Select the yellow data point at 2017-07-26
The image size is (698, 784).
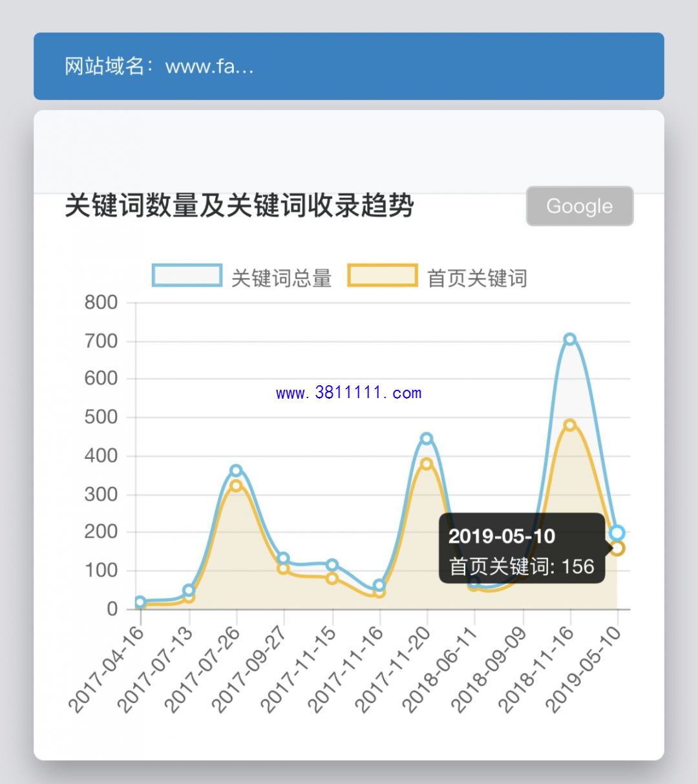click(236, 485)
